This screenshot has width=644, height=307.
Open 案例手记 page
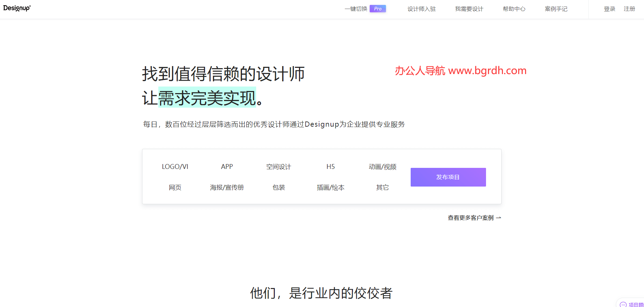(556, 9)
